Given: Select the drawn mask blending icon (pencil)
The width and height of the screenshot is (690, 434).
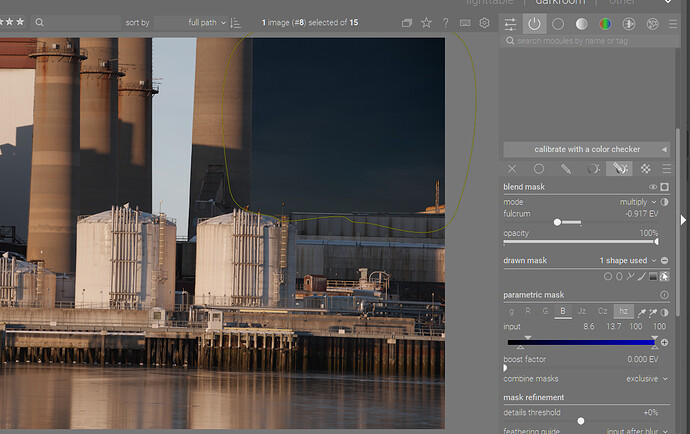Looking at the screenshot, I should 566,169.
